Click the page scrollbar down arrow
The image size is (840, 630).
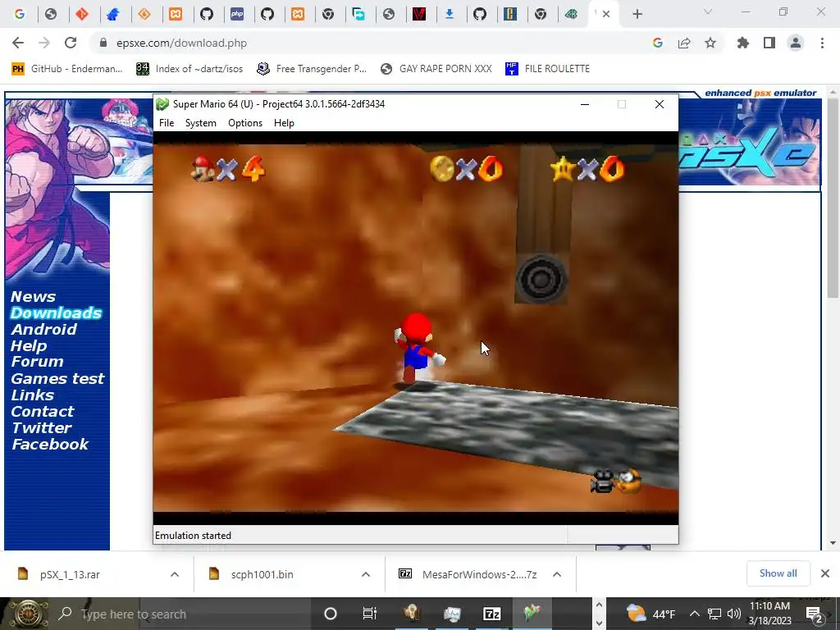tap(833, 543)
